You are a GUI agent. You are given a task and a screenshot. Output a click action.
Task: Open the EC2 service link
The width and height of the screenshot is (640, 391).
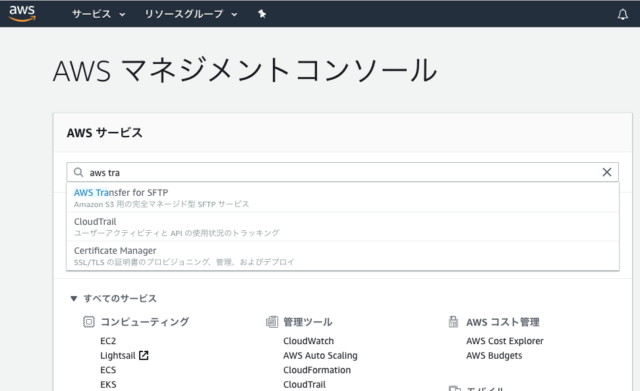[108, 341]
